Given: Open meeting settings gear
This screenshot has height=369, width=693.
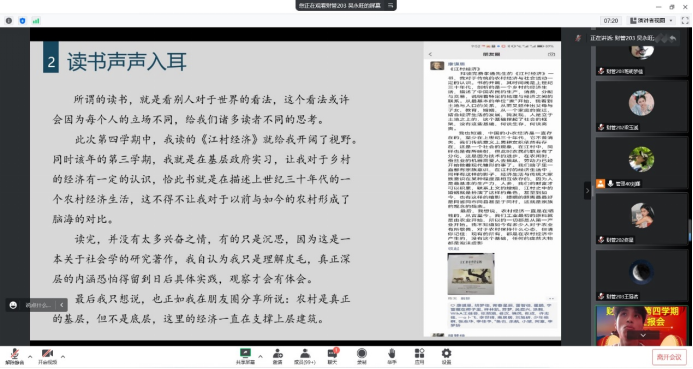Looking at the screenshot, I should 446,356.
